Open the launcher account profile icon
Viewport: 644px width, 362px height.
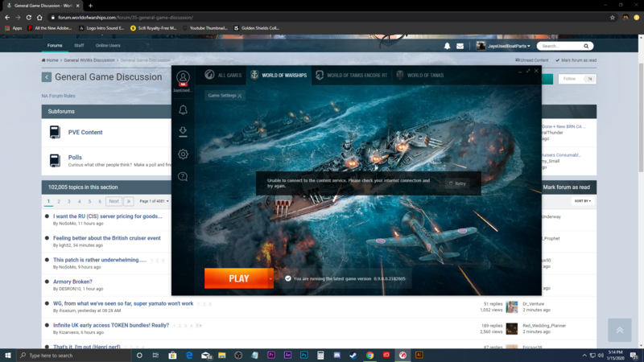coord(183,78)
